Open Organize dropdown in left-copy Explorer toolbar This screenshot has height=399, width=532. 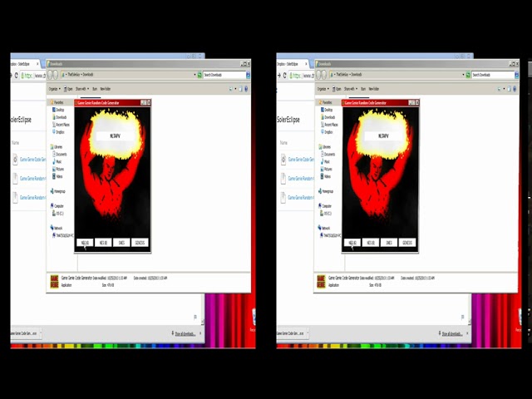click(x=54, y=89)
